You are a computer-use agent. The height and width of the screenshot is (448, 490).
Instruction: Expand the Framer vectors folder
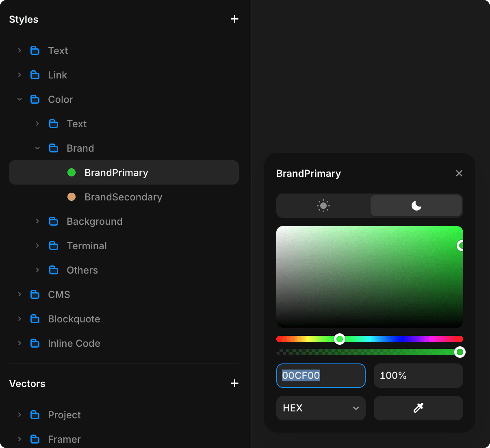pos(20,439)
